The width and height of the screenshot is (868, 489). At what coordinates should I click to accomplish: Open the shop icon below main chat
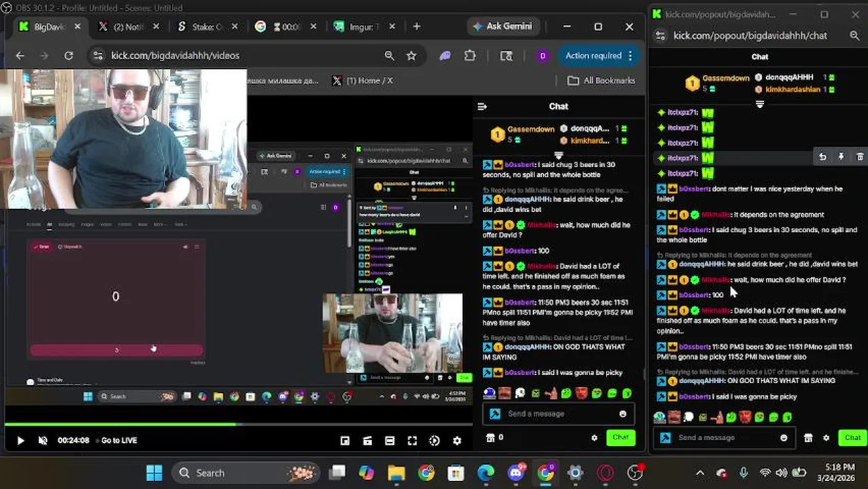click(490, 438)
